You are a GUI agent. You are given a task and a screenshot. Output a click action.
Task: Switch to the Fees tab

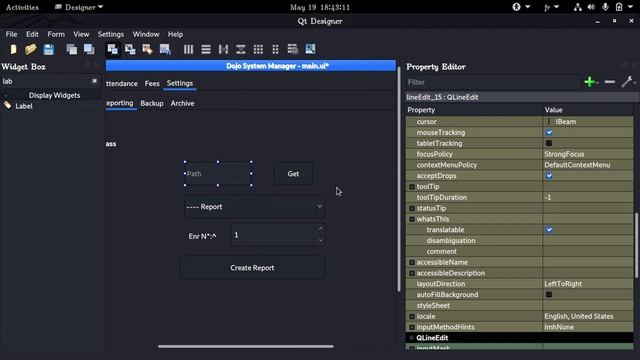[x=152, y=83]
